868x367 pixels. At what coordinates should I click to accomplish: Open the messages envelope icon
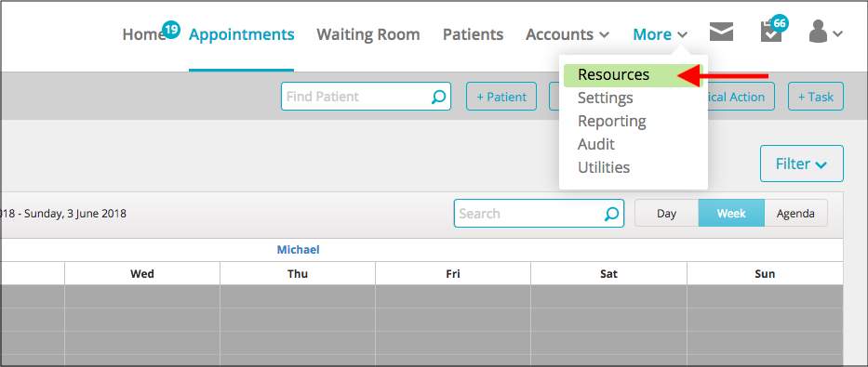721,33
